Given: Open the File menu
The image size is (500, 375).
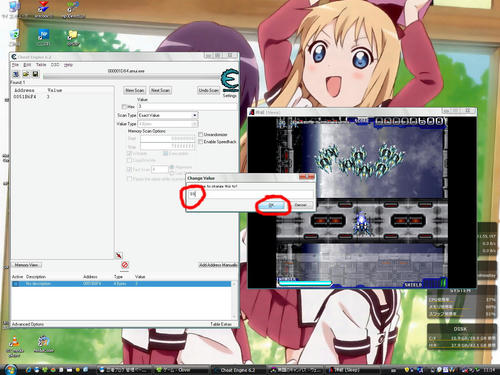Looking at the screenshot, I should pos(15,65).
